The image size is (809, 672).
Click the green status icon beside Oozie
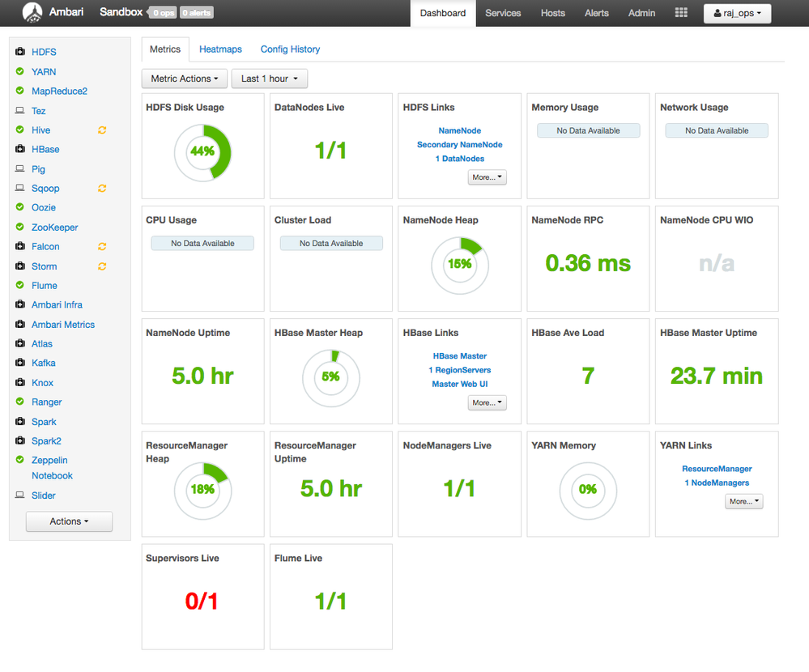click(20, 206)
